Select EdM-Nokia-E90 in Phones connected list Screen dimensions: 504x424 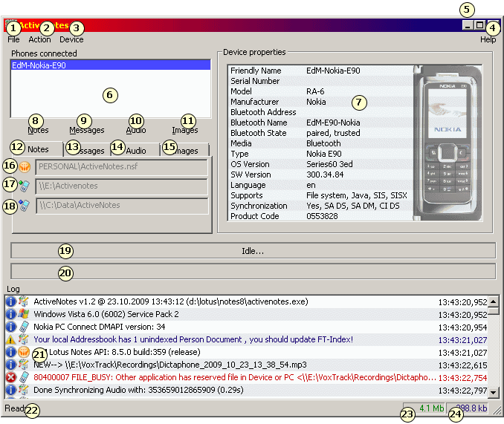111,65
